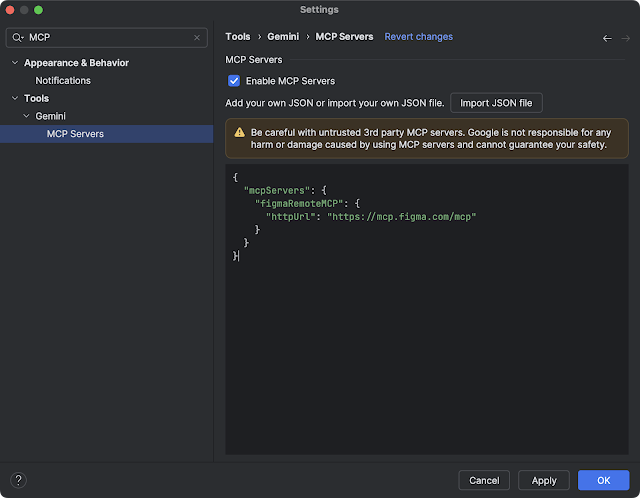This screenshot has height=498, width=640.
Task: Disable the Enable MCP Servers checkbox
Action: click(x=234, y=81)
